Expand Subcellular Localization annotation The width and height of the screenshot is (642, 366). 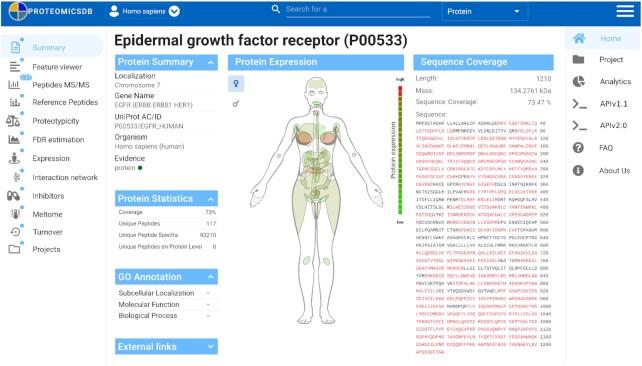tap(208, 293)
